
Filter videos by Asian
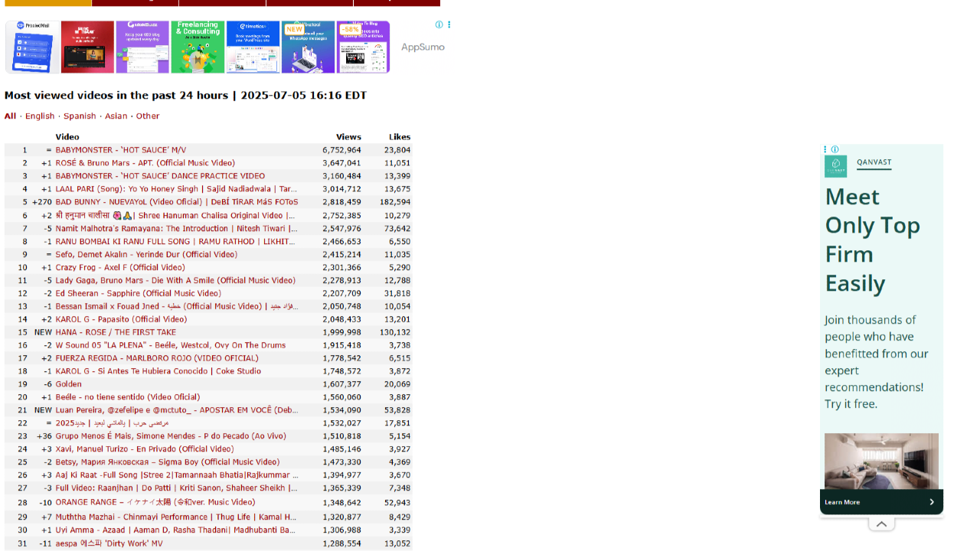click(116, 116)
